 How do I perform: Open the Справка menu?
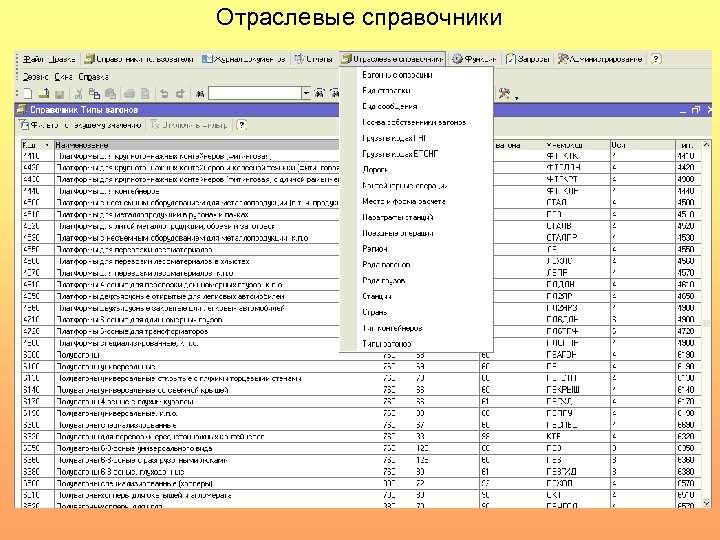pos(93,77)
